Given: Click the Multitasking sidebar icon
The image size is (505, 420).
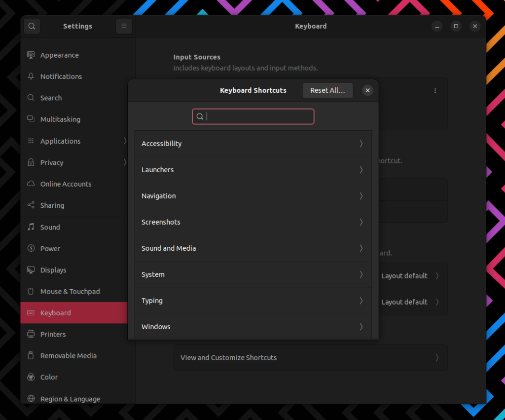Looking at the screenshot, I should click(x=31, y=119).
